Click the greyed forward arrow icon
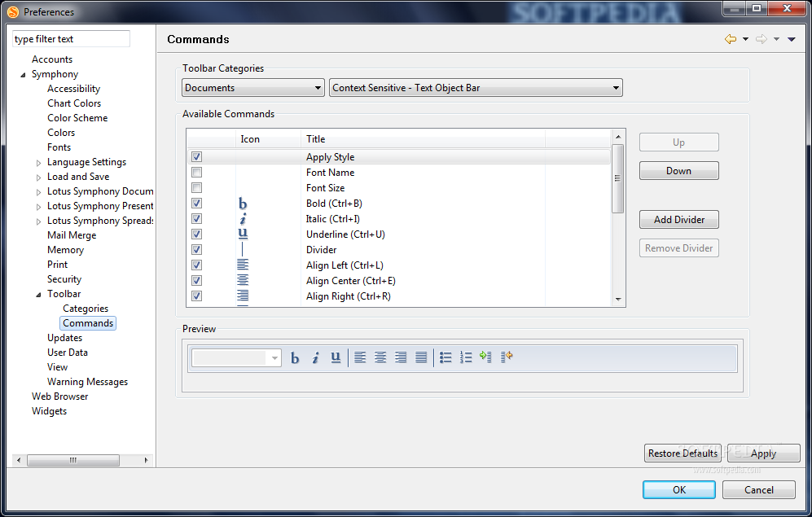The image size is (812, 517). click(x=762, y=39)
